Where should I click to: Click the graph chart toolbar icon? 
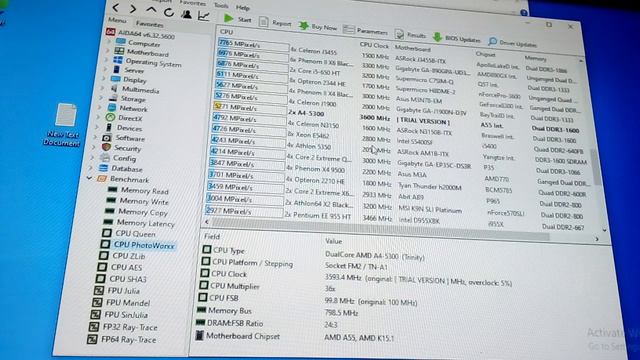[203, 16]
